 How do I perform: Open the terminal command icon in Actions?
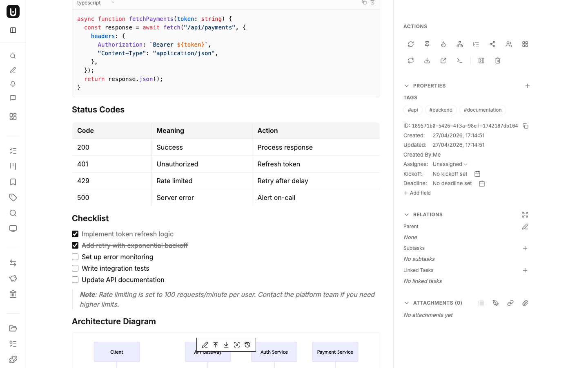[x=460, y=60]
